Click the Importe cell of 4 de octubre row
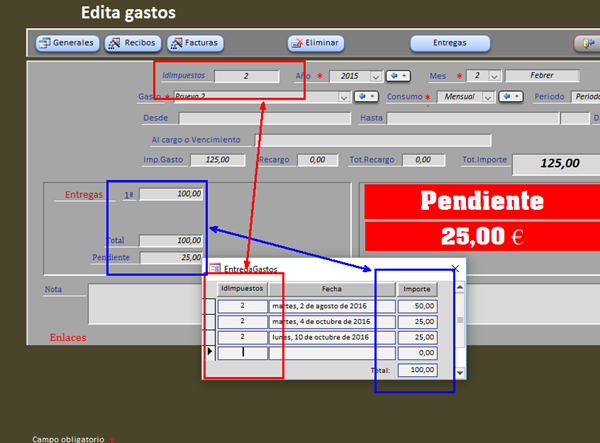The width and height of the screenshot is (600, 443). 417,322
